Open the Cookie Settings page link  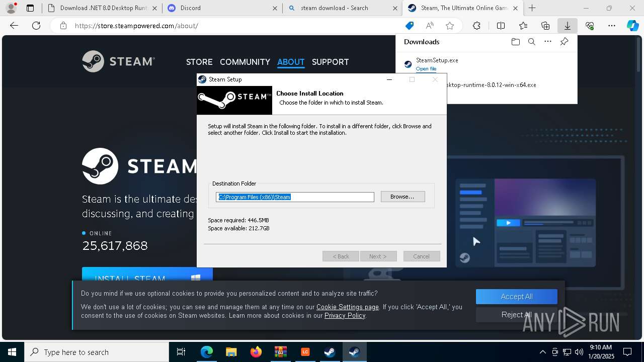(348, 307)
